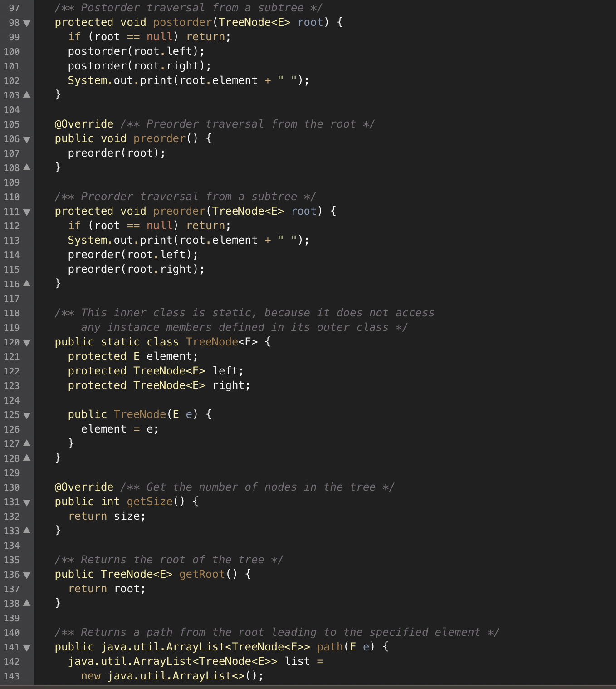Click 'postorder(root.right);' call on line 101

[139, 66]
